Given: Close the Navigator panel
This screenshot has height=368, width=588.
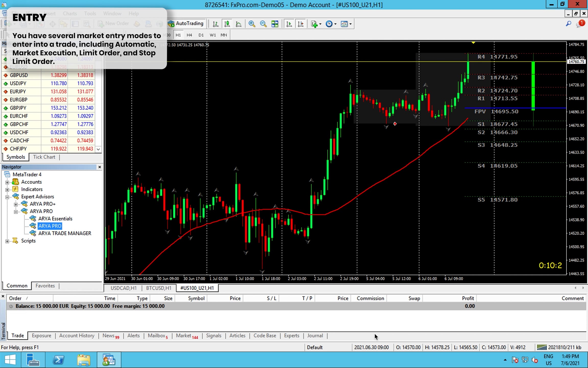Looking at the screenshot, I should pyautogui.click(x=100, y=167).
